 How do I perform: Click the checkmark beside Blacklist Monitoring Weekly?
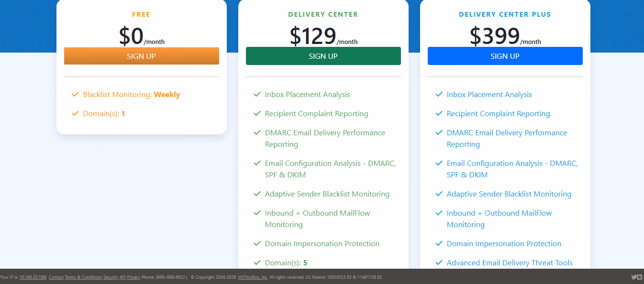[x=75, y=95]
